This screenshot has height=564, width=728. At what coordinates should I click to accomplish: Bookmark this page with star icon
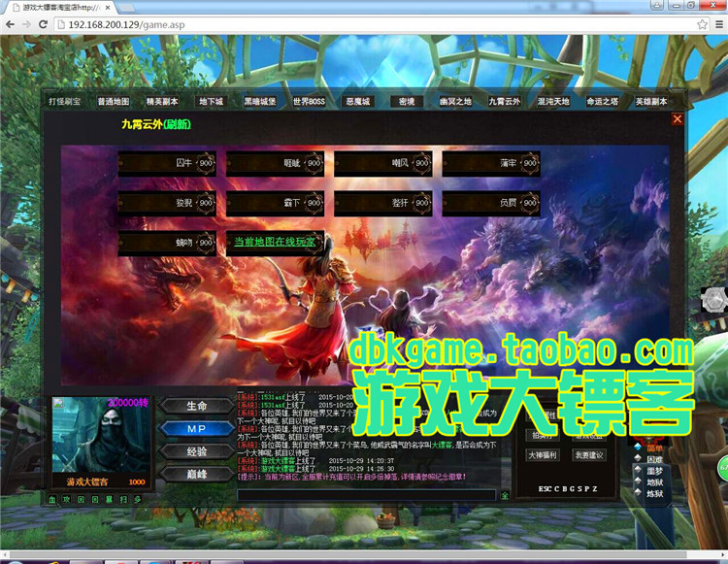click(x=703, y=24)
